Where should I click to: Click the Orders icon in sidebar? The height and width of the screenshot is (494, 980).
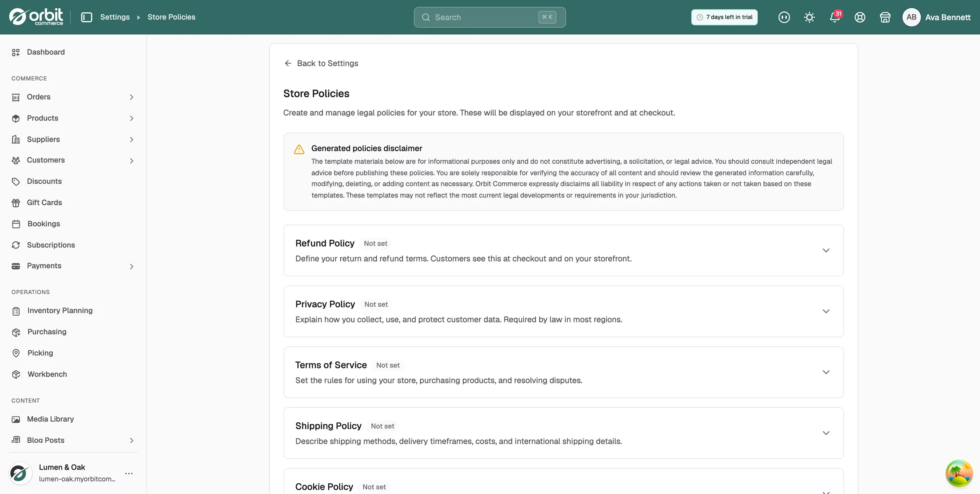(16, 97)
